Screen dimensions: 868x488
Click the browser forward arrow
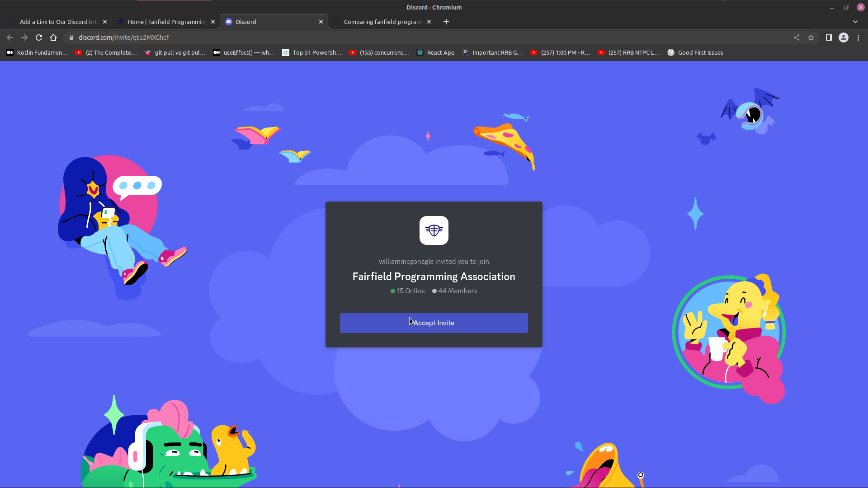coord(24,38)
